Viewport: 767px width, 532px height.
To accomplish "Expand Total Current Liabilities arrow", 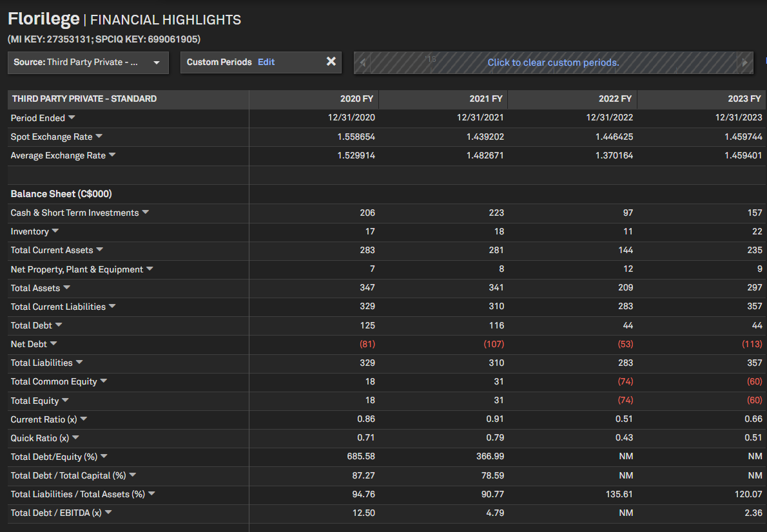I will click(x=113, y=306).
